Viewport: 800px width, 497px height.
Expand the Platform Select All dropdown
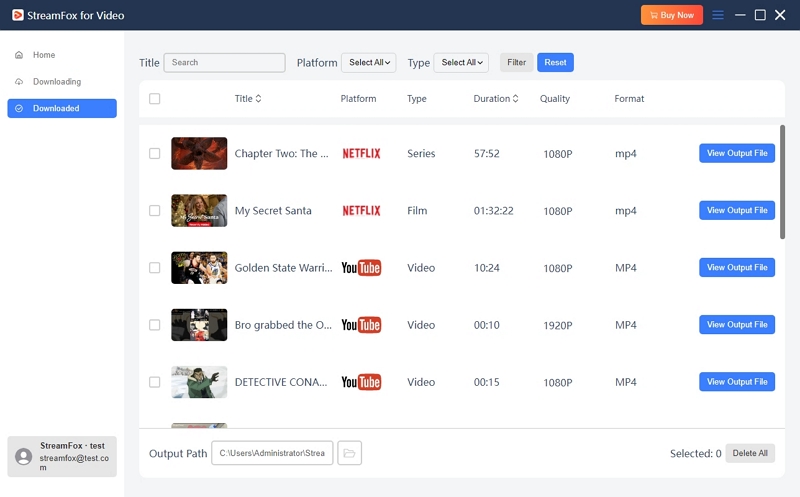click(369, 63)
